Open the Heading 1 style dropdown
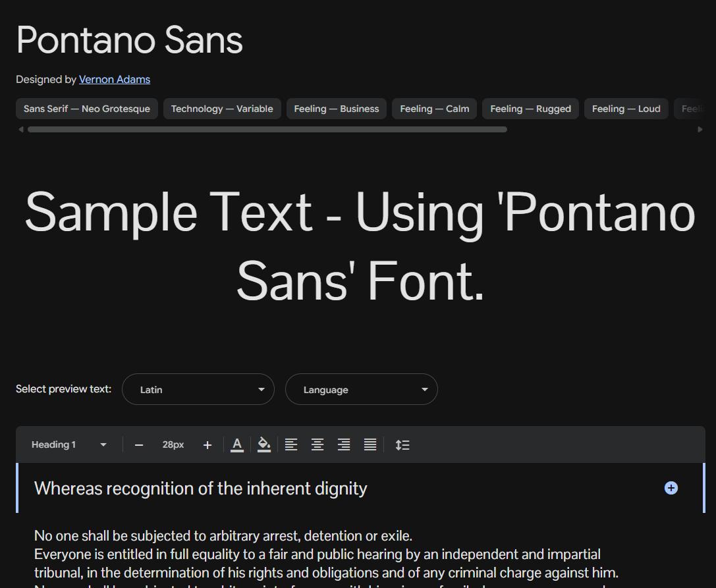The height and width of the screenshot is (588, 716). click(x=69, y=444)
